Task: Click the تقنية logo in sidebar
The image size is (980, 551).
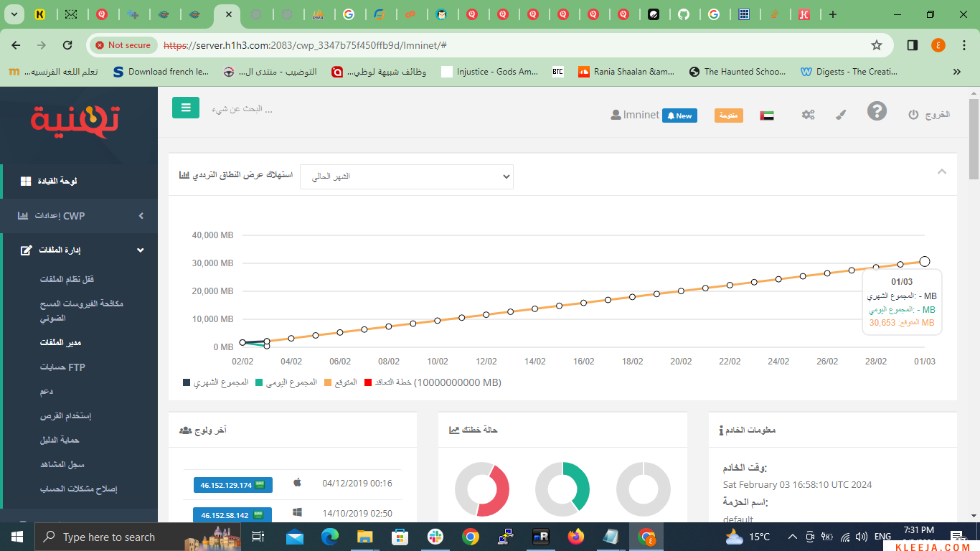Action: point(75,121)
